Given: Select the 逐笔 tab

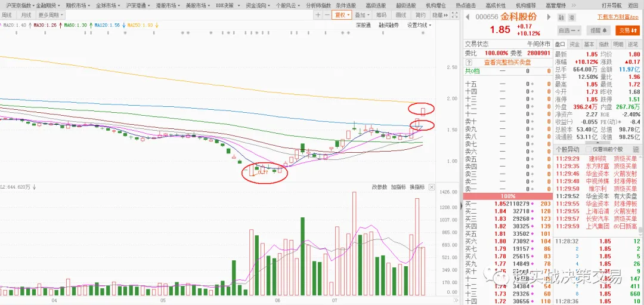Looking at the screenshot, I should pos(633,44).
